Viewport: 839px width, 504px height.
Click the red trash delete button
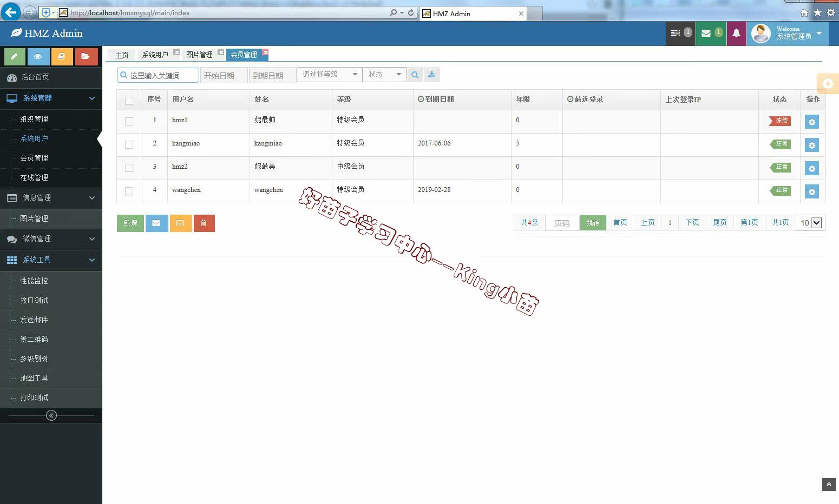(x=204, y=223)
